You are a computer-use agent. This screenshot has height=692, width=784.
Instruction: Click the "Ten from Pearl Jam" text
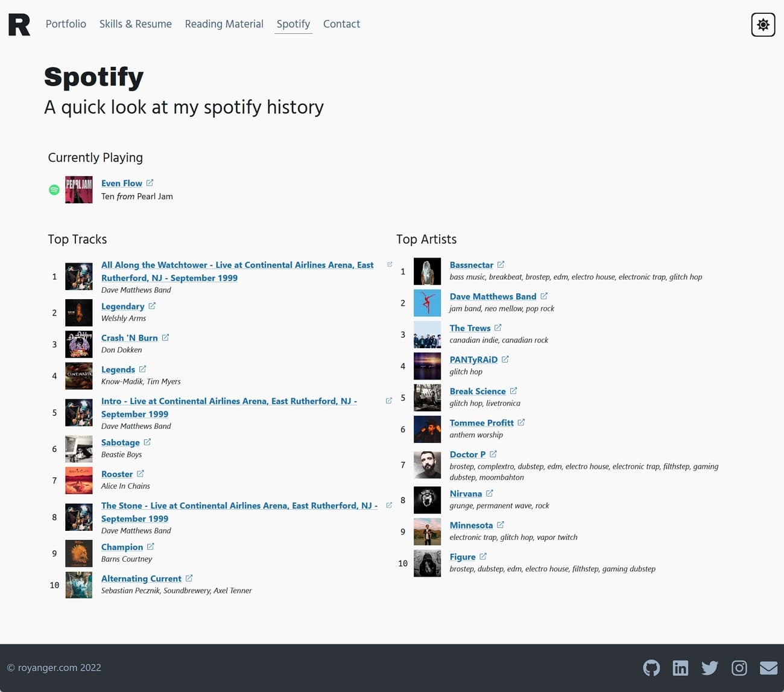point(137,196)
